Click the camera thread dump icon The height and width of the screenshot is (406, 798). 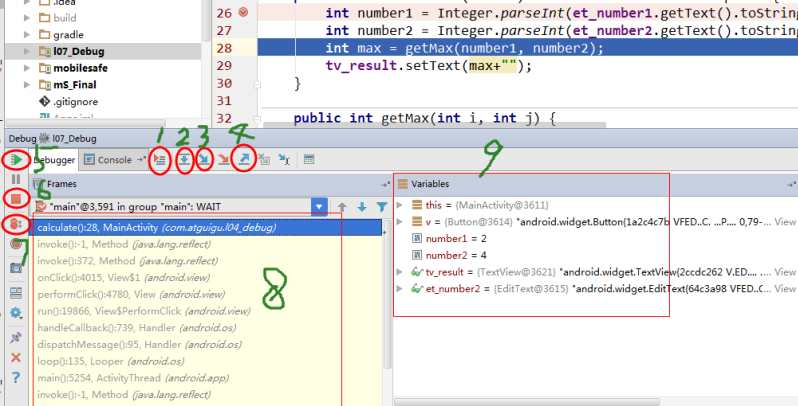[16, 268]
